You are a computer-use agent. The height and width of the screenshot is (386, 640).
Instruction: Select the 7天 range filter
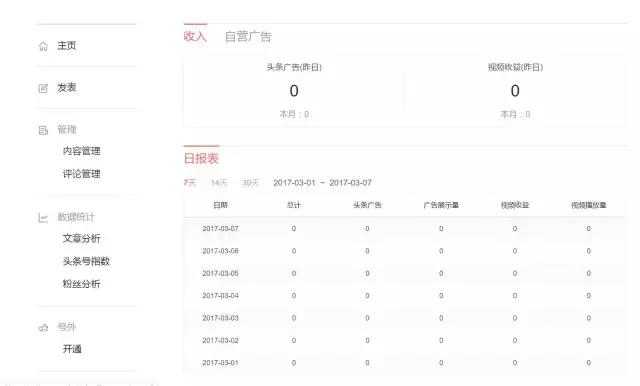tap(190, 183)
